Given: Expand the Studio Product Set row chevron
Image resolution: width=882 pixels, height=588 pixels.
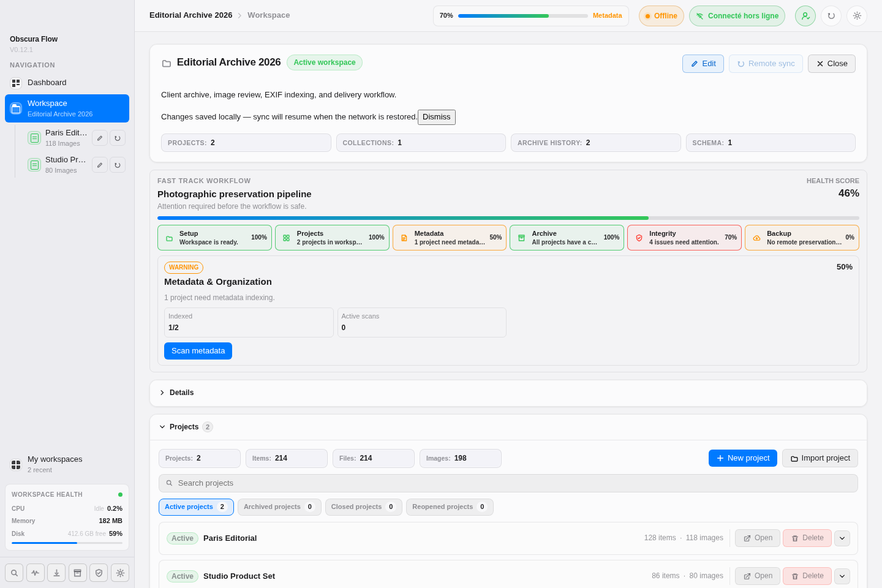Looking at the screenshot, I should tap(842, 576).
